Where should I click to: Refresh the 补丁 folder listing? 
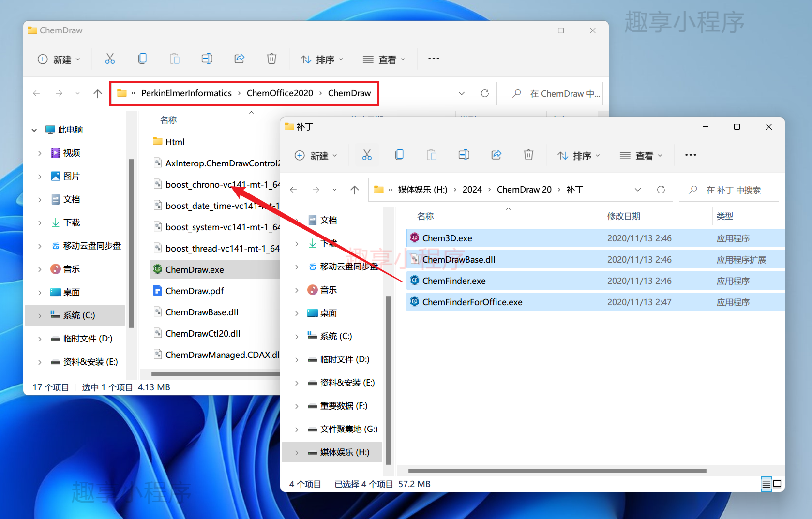click(x=661, y=190)
